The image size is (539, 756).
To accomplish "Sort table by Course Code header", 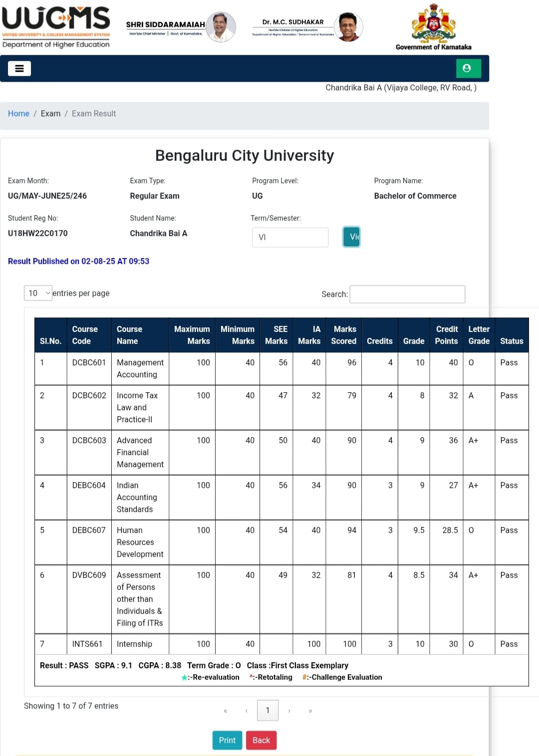I will point(85,335).
